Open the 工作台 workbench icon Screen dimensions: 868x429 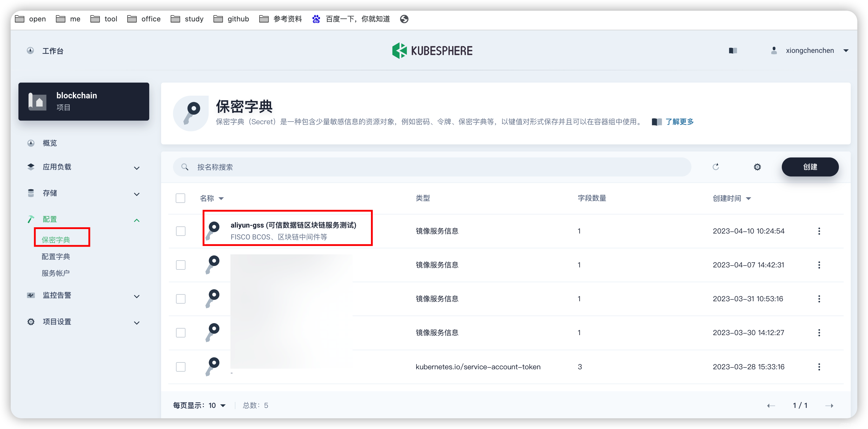tap(30, 51)
